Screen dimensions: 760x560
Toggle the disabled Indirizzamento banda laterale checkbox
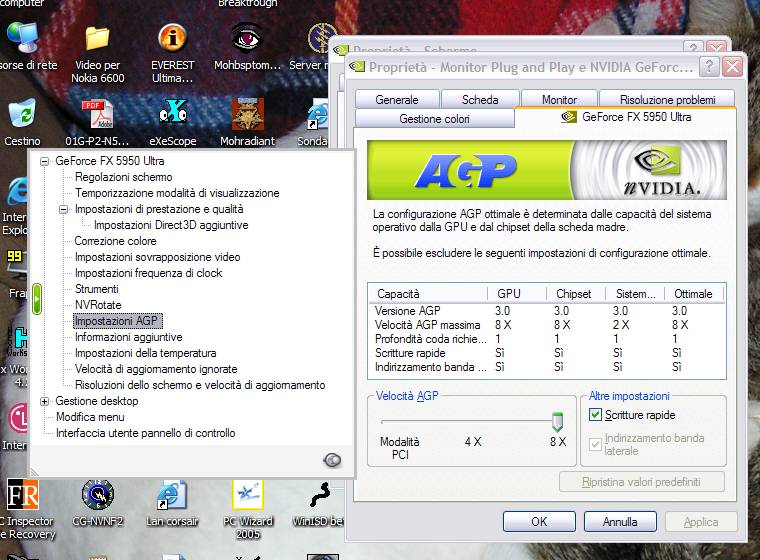(595, 444)
